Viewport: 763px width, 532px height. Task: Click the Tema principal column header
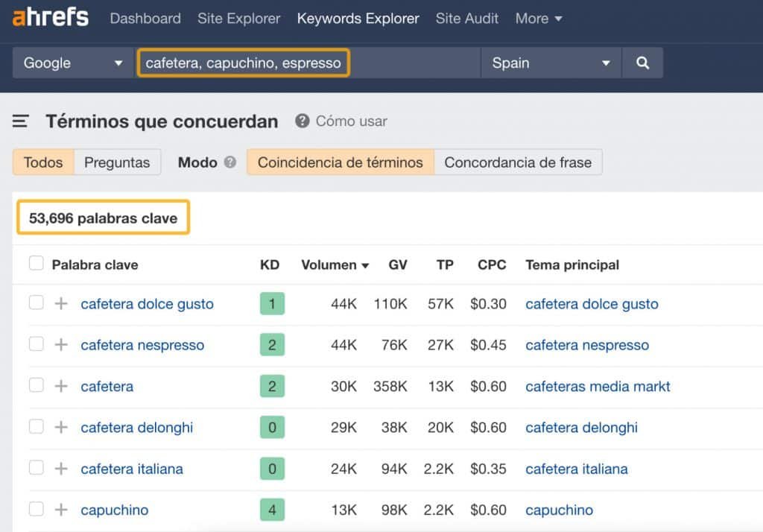click(572, 265)
